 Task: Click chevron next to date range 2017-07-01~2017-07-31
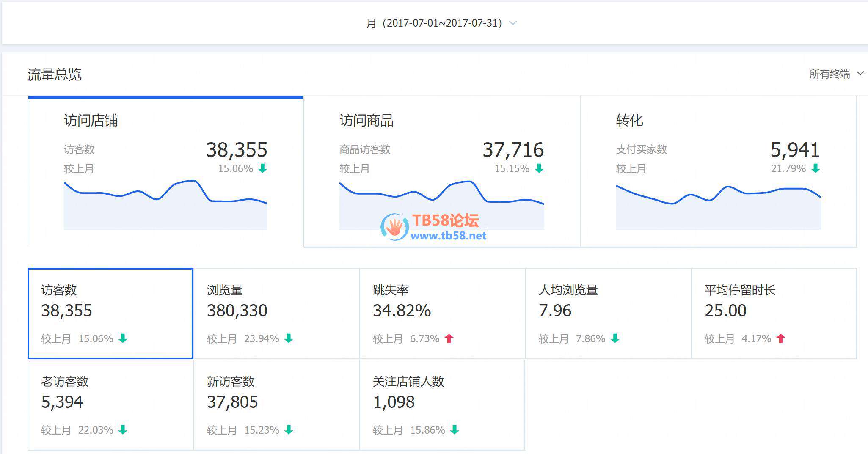tap(513, 23)
